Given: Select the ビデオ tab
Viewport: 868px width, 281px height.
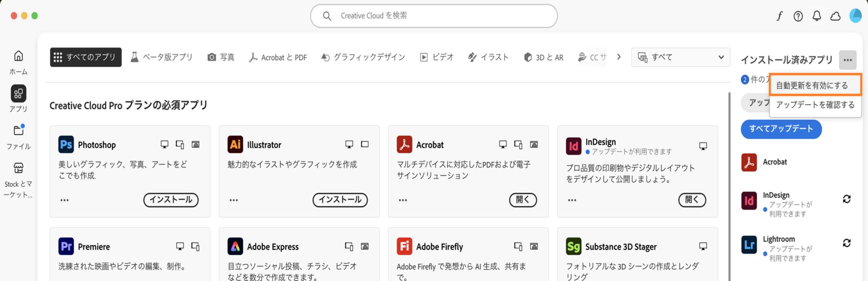Looking at the screenshot, I should pos(437,57).
